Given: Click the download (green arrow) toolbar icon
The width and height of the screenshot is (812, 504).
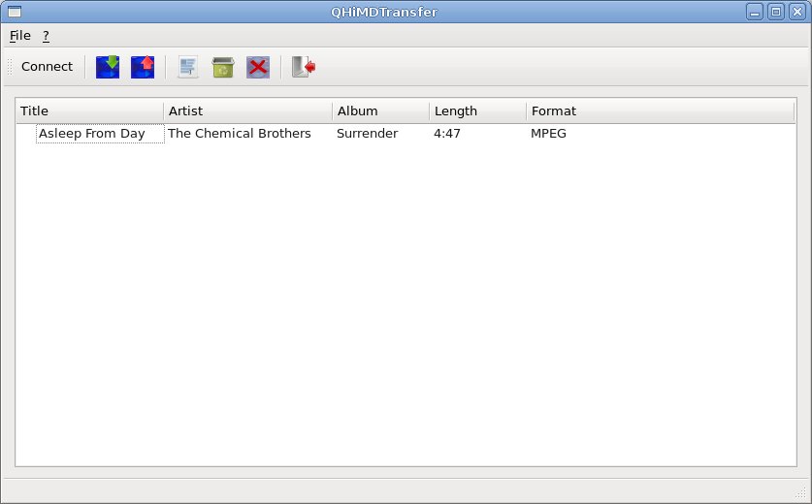Looking at the screenshot, I should pyautogui.click(x=108, y=67).
